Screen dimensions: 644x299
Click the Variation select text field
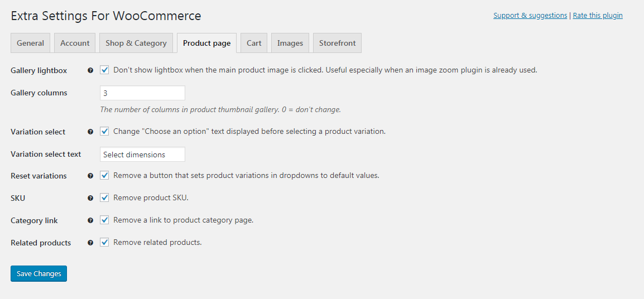142,155
